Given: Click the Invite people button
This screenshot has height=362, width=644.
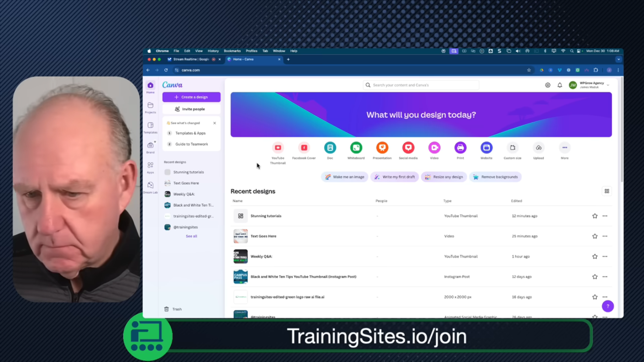Looking at the screenshot, I should [191, 109].
